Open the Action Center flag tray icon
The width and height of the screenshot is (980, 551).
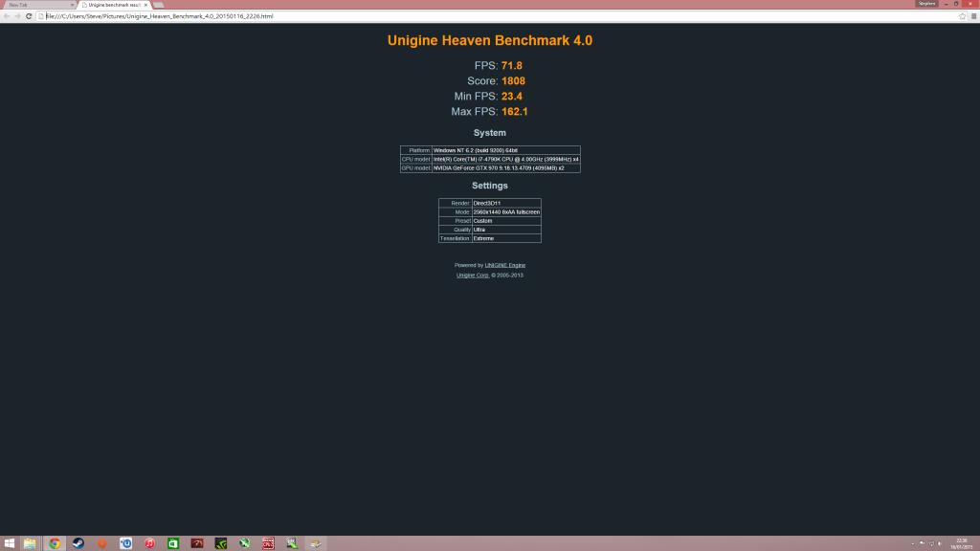tap(922, 543)
